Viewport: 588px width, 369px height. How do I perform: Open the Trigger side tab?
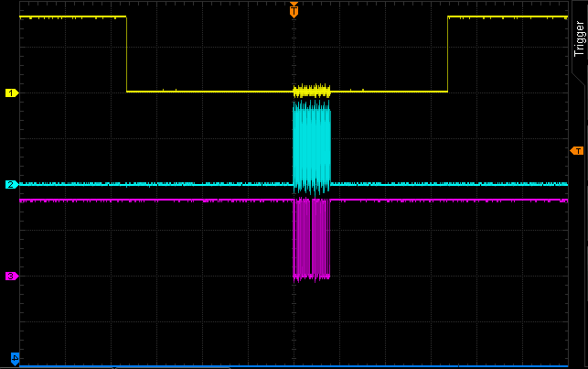coord(579,40)
